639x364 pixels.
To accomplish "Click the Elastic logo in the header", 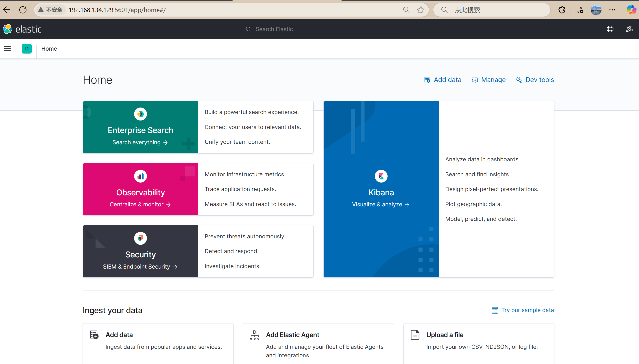I will tap(22, 29).
